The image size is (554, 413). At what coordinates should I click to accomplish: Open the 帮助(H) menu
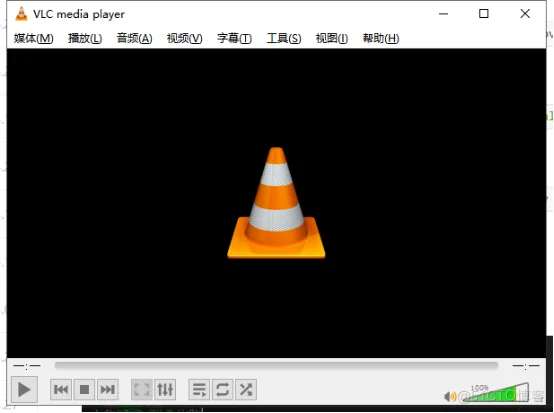coord(381,38)
